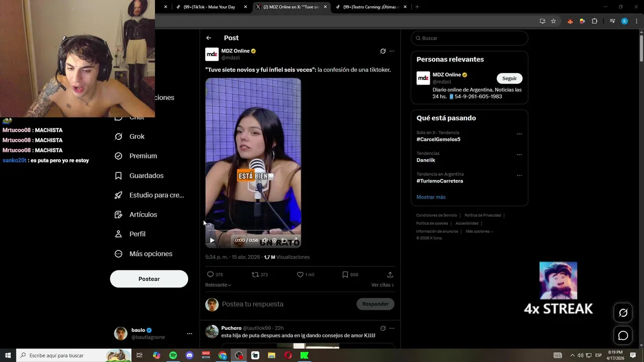Open more options on Puchero's reply
Screen dimensions: 644x362
click(392, 328)
